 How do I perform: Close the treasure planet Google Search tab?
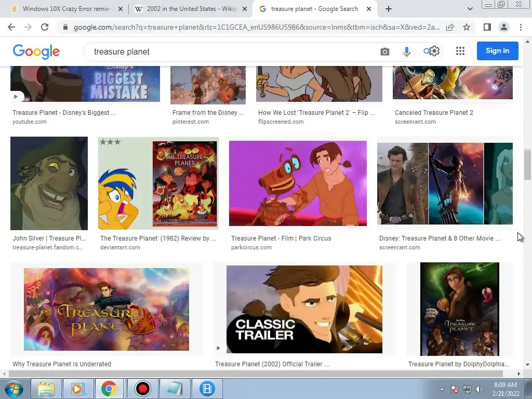(x=369, y=9)
